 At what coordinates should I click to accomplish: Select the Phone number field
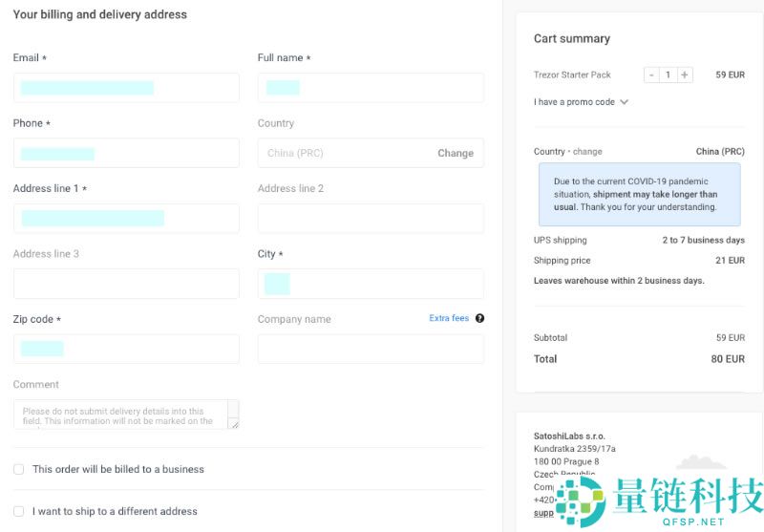pyautogui.click(x=126, y=153)
